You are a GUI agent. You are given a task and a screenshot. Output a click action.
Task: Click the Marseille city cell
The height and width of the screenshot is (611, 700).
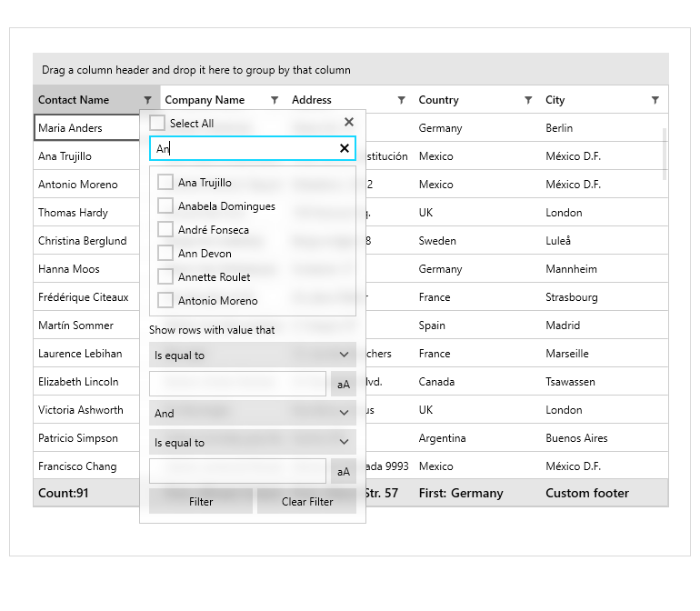604,353
